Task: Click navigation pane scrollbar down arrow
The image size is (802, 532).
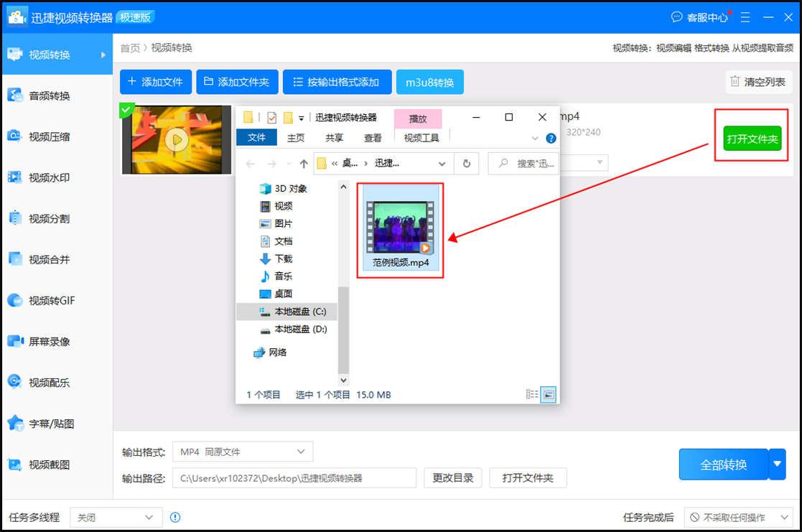Action: pos(343,380)
